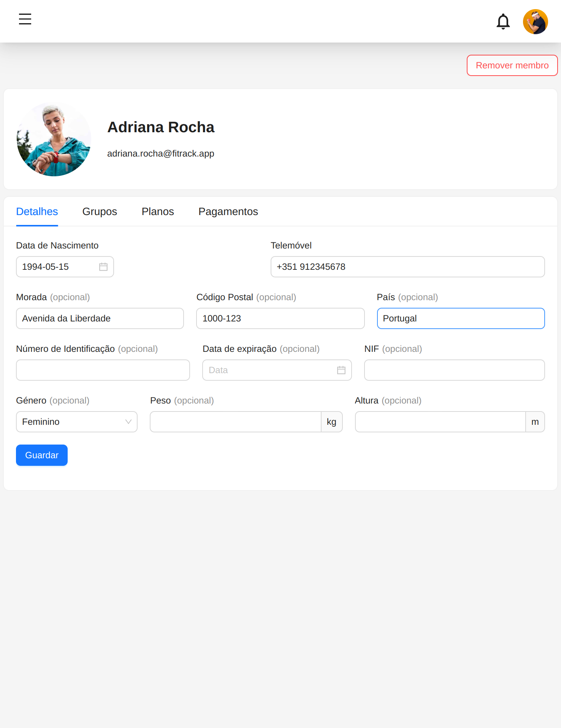Viewport: 561px width, 728px height.
Task: Click the Guardar save button
Action: coord(42,455)
